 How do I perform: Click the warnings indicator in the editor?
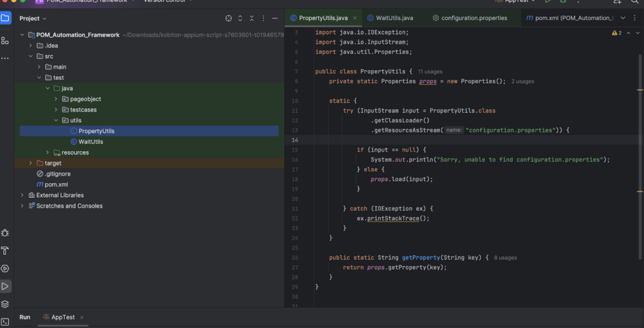click(x=616, y=33)
